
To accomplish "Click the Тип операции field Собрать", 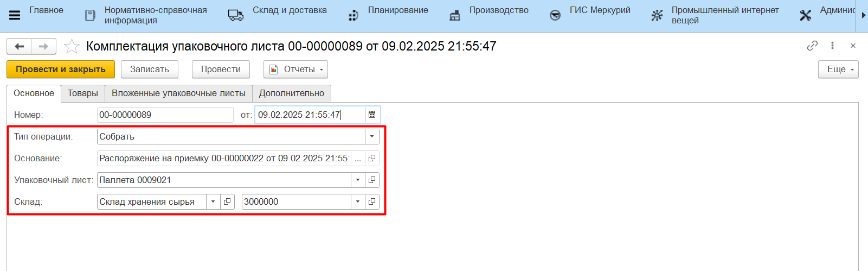I will coord(232,137).
